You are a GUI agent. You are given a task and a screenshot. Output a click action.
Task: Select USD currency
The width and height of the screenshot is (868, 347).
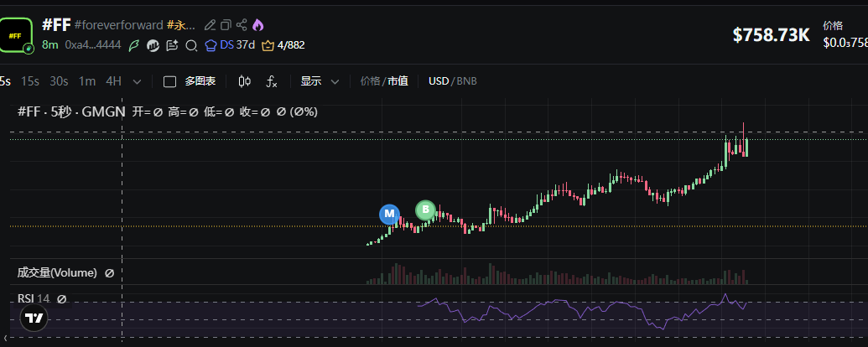pyautogui.click(x=439, y=81)
